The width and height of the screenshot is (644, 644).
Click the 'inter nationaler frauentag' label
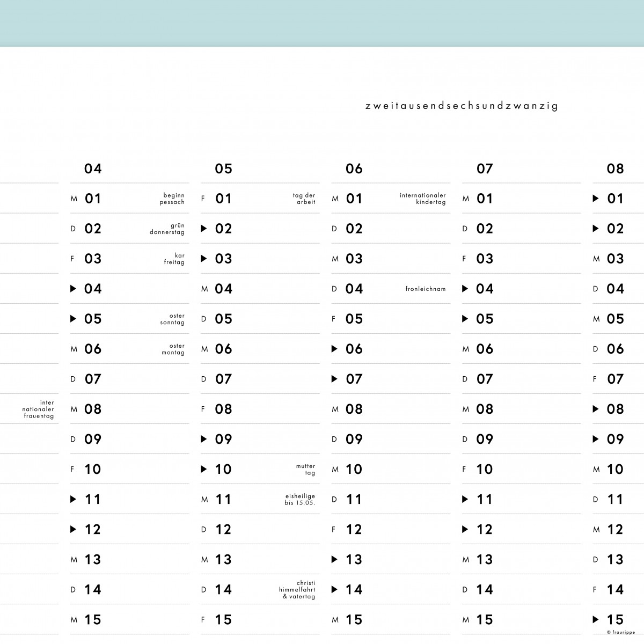[x=39, y=409]
